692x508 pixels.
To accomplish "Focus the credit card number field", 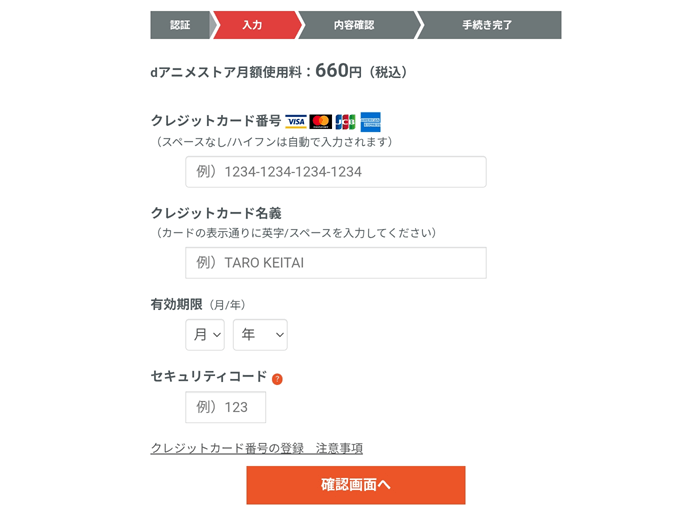I will (336, 172).
